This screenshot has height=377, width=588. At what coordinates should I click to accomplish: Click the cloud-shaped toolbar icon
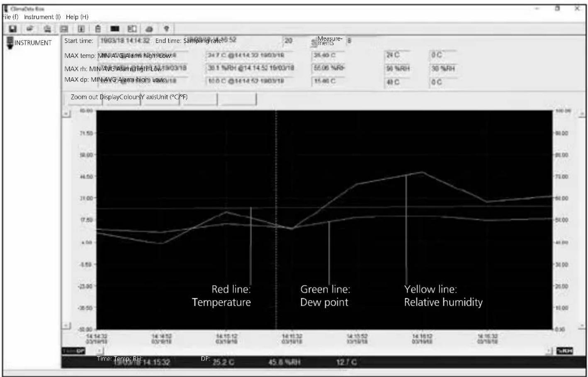(x=149, y=29)
